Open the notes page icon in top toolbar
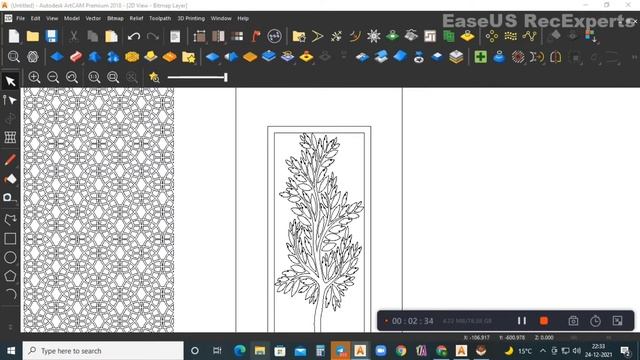The image size is (640, 360). [x=175, y=36]
